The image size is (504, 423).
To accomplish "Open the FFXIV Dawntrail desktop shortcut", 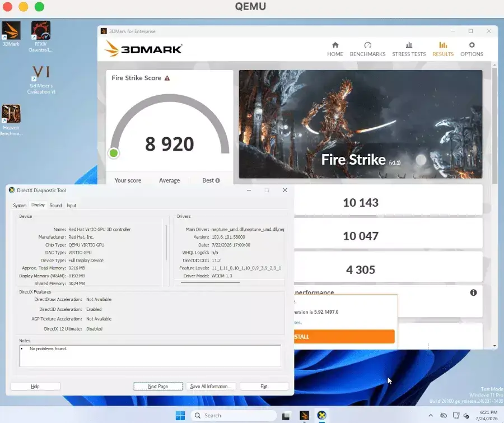I will click(41, 36).
